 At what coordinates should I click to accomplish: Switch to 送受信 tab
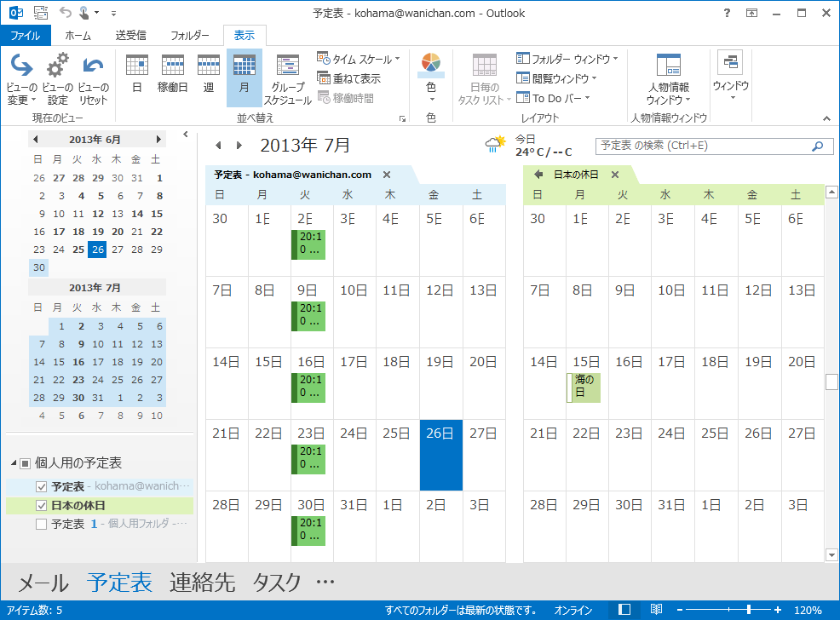[130, 35]
